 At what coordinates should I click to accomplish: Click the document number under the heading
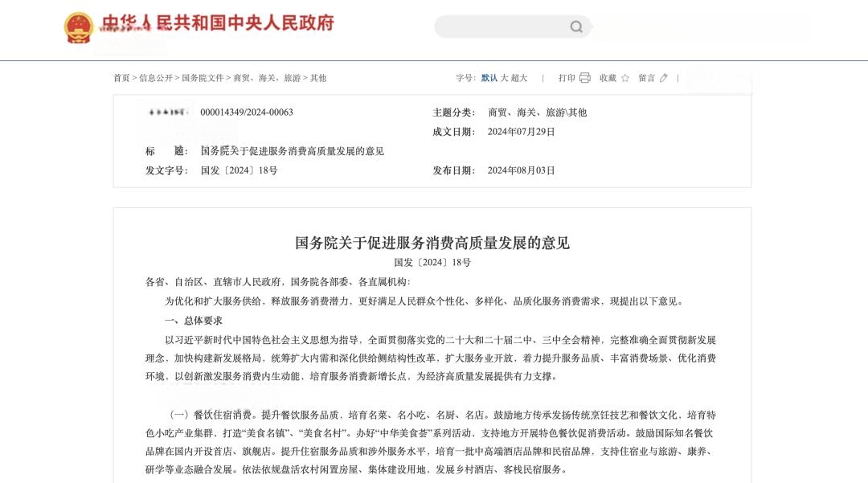pyautogui.click(x=432, y=262)
